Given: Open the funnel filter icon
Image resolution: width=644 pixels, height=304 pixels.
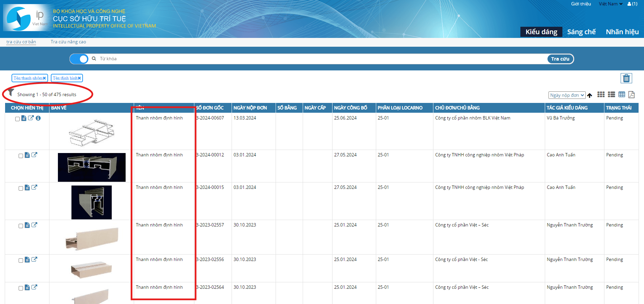Looking at the screenshot, I should [x=11, y=92].
